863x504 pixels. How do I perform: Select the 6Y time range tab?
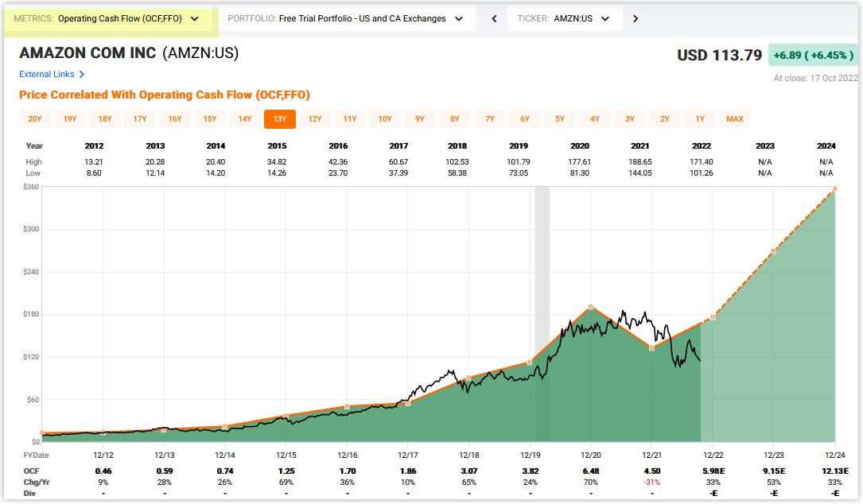[x=525, y=119]
